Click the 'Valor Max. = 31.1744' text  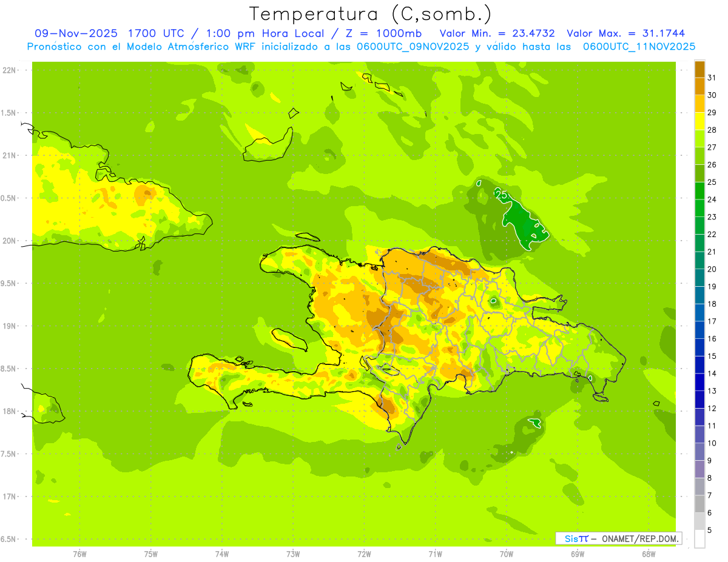click(x=625, y=33)
